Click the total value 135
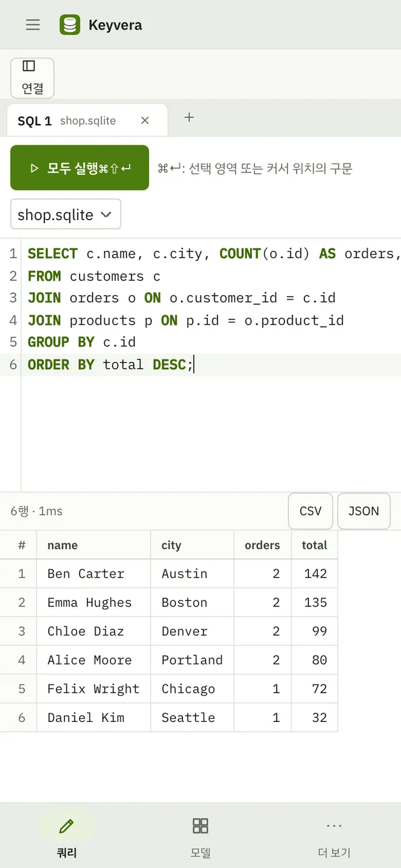Image resolution: width=401 pixels, height=868 pixels. pos(315,602)
